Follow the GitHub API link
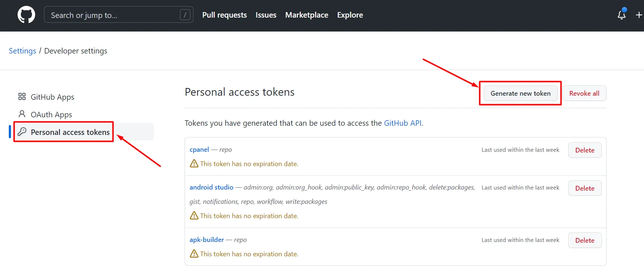644x268 pixels. 403,123
